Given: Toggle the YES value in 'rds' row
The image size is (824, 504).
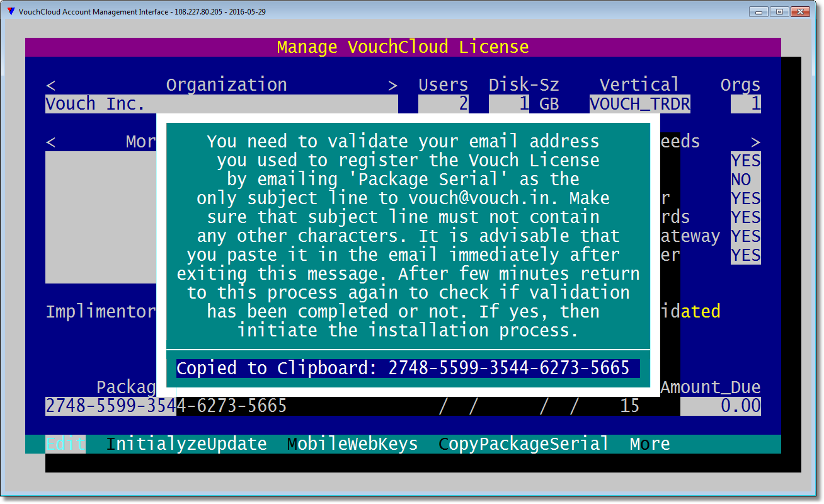Looking at the screenshot, I should point(746,217).
